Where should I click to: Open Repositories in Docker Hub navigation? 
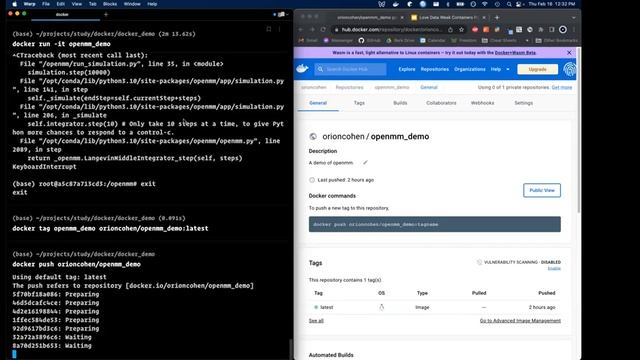click(435, 69)
